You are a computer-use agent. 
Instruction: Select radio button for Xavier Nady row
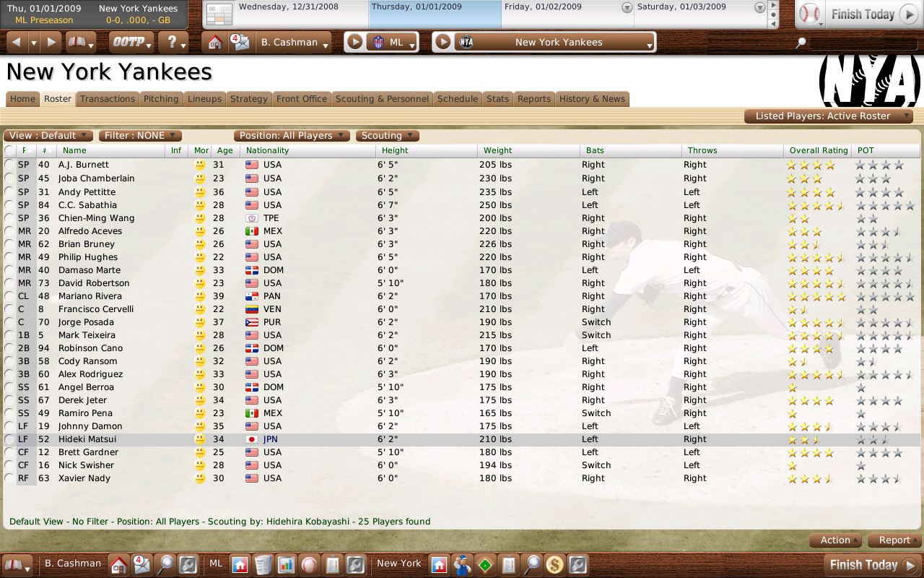[x=9, y=478]
